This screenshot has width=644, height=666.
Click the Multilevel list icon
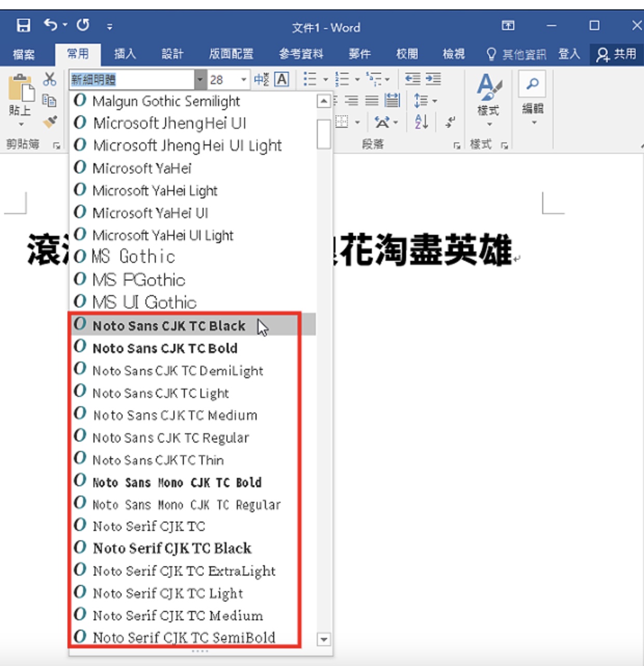(374, 79)
